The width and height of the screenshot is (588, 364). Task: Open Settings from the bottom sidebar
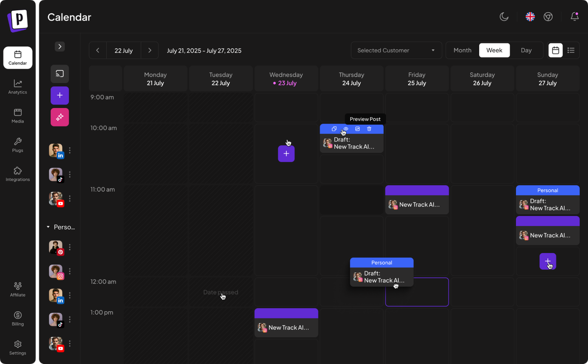pos(18,348)
